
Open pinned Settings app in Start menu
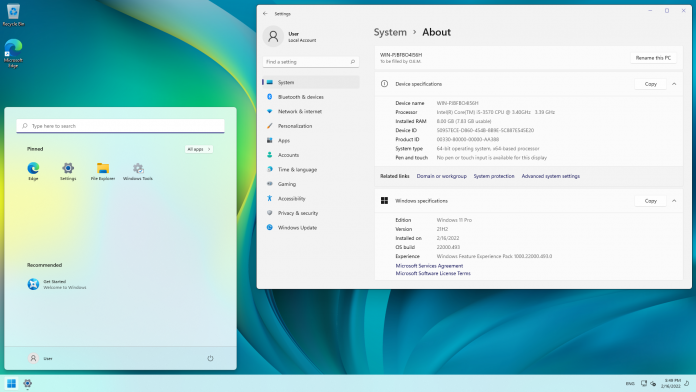(x=68, y=171)
